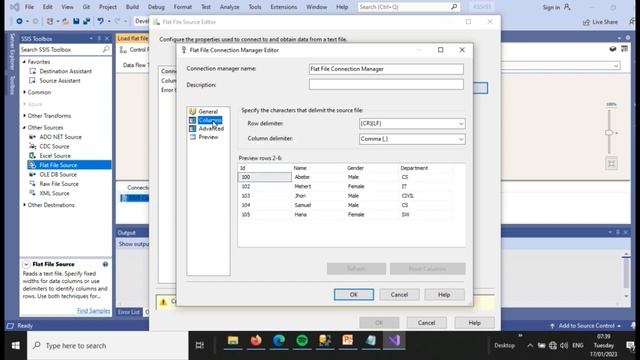Expand the Common group in SSIS Toolbox
Viewport: 640px width, 360px height.
[x=24, y=92]
